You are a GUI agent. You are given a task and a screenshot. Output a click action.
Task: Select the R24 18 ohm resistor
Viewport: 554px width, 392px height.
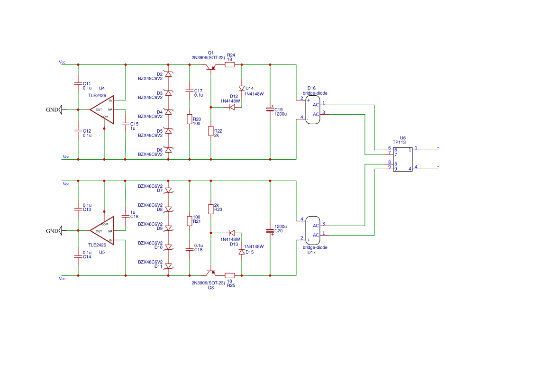pyautogui.click(x=230, y=64)
